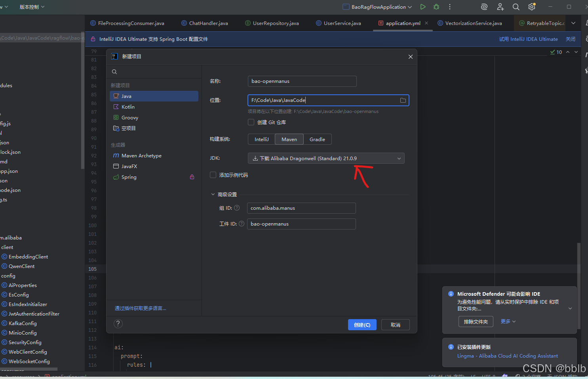This screenshot has width=588, height=379.
Task: Run BaoRagFlowApplication with the play icon
Action: click(423, 7)
